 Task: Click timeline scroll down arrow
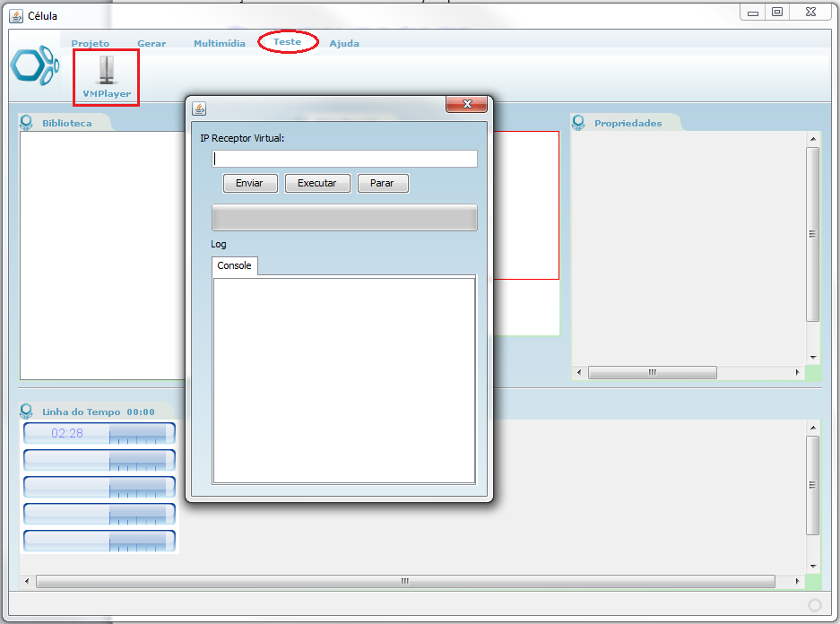[813, 566]
